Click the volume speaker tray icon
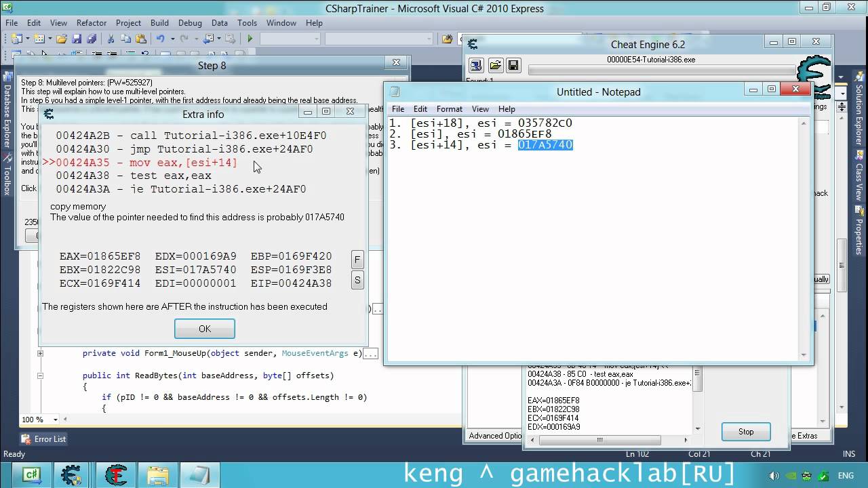This screenshot has height=488, width=868. [x=774, y=476]
